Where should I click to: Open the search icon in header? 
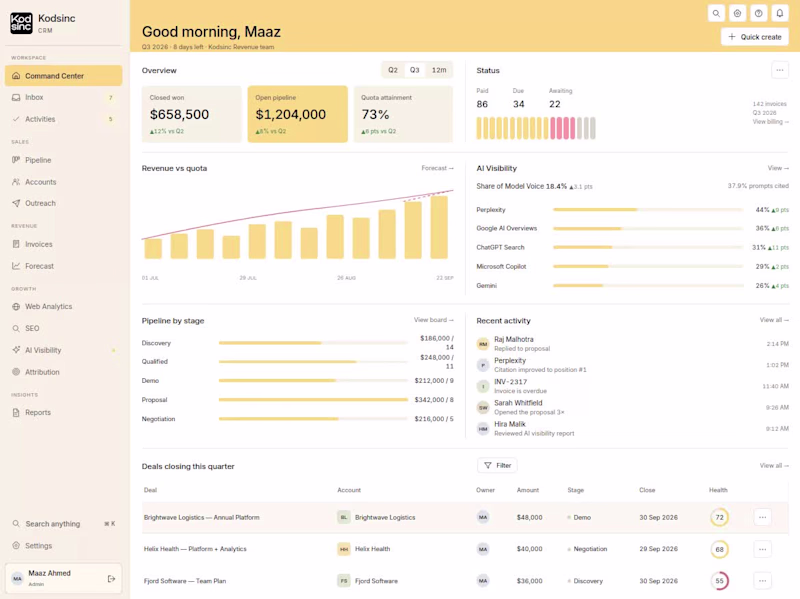(x=716, y=13)
